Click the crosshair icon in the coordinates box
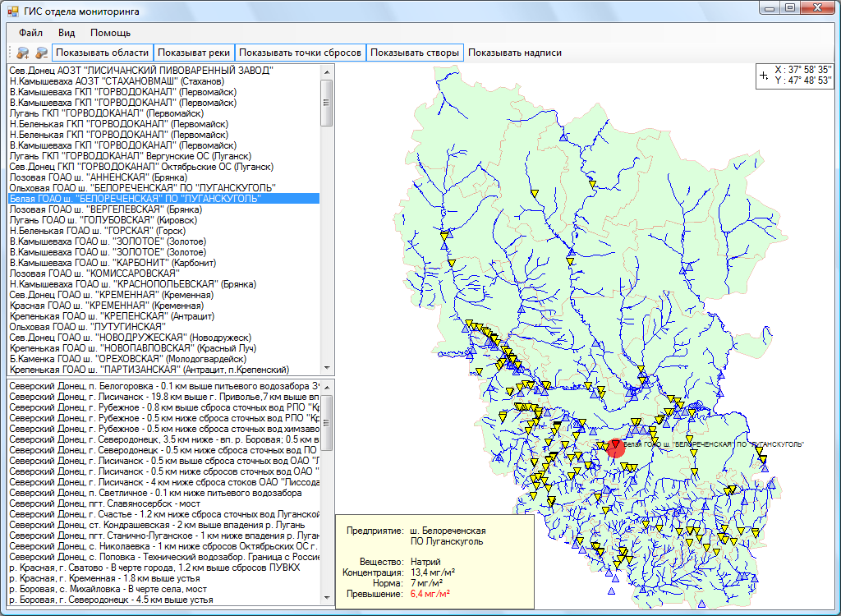The width and height of the screenshot is (841, 616). (x=764, y=76)
